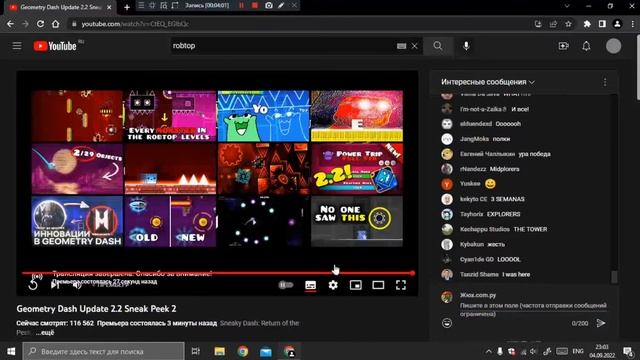Open the 'Power Trip 2.2!' suggested video

pyautogui.click(x=357, y=169)
